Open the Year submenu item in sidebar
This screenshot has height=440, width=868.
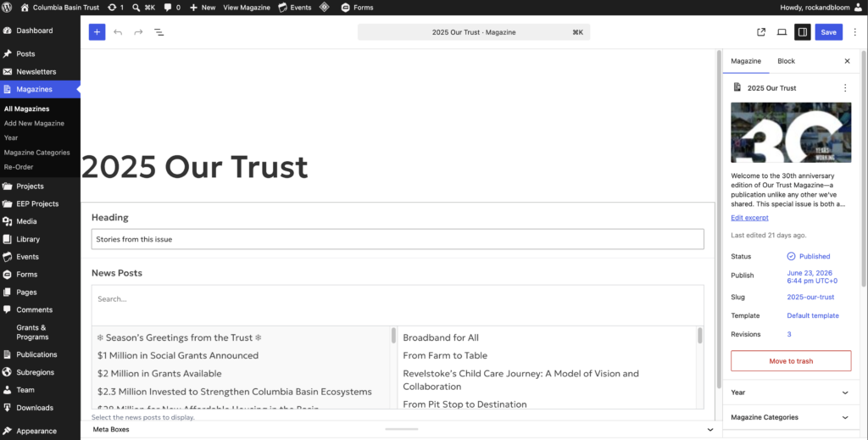[11, 138]
